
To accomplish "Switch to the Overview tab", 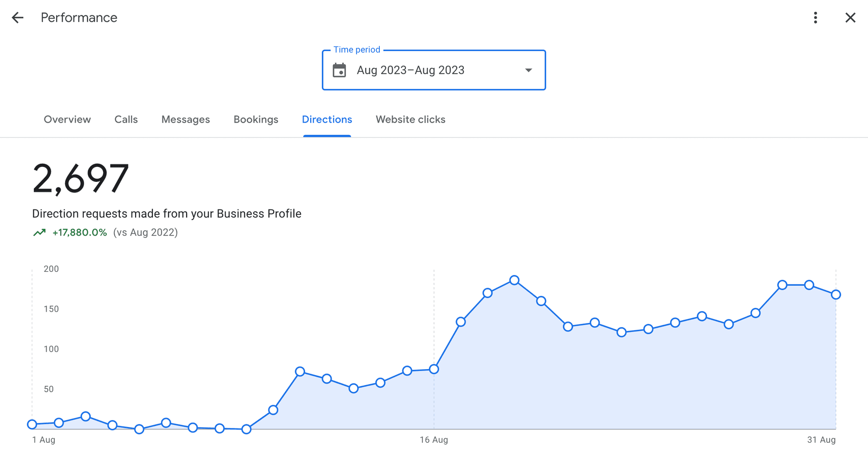I will [67, 119].
